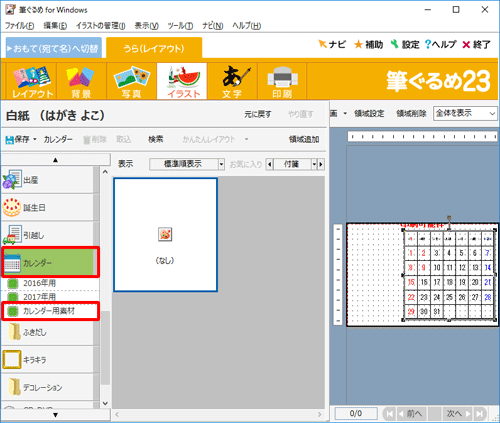Viewport: 500px width, 423px height.
Task: Open the イラストの管理 menu
Action: click(x=100, y=26)
